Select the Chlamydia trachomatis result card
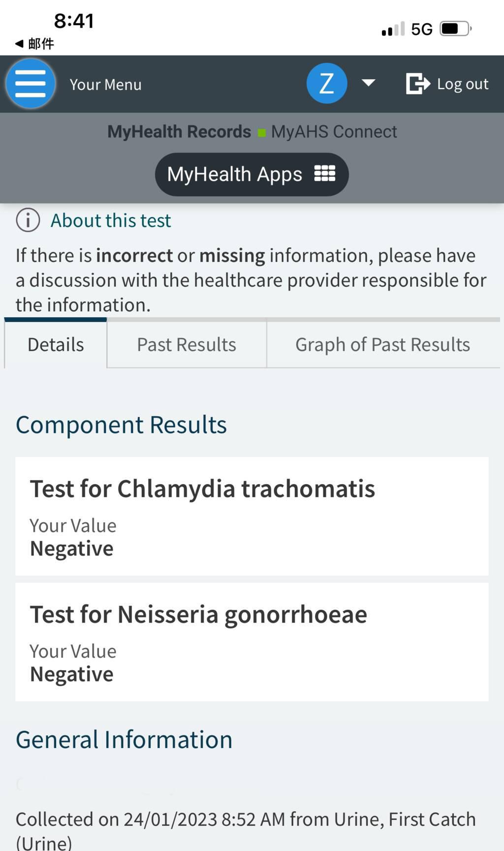Viewport: 504px width, 851px height. pos(252,516)
